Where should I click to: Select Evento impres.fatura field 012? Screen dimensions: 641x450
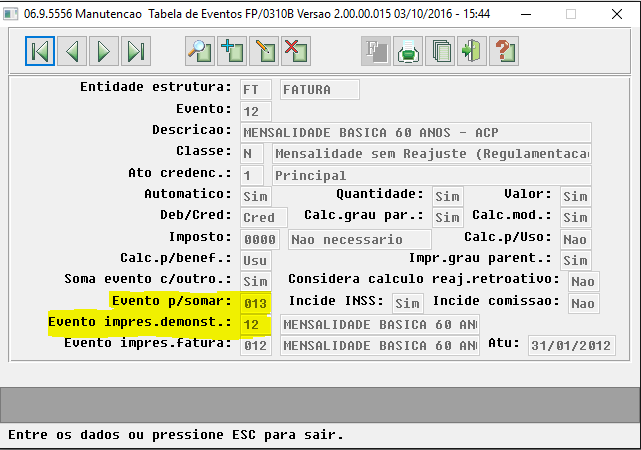[x=256, y=346]
